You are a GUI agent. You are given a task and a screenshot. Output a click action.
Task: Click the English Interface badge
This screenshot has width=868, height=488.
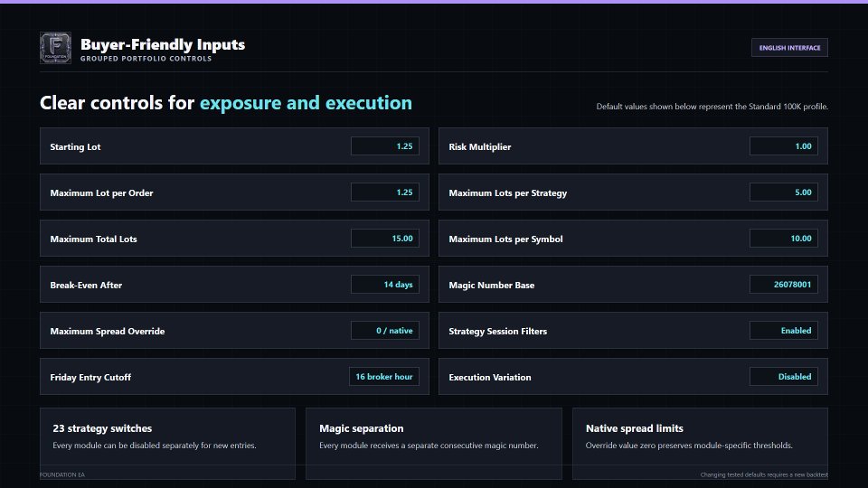click(x=789, y=48)
